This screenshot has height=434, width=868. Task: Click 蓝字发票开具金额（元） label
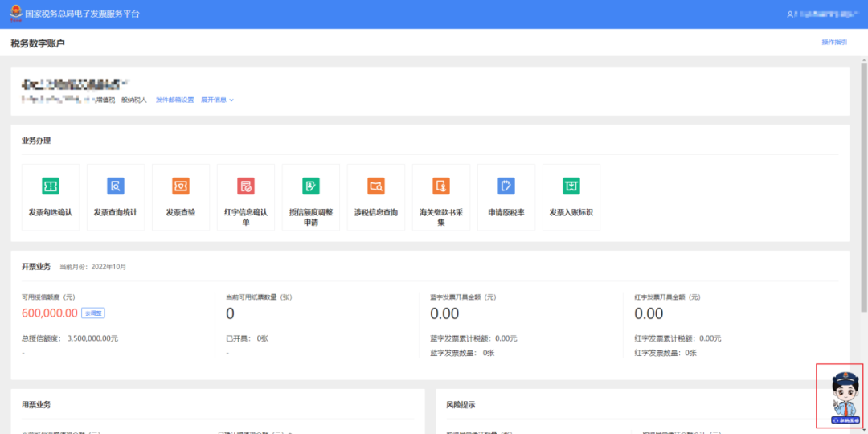pos(463,297)
